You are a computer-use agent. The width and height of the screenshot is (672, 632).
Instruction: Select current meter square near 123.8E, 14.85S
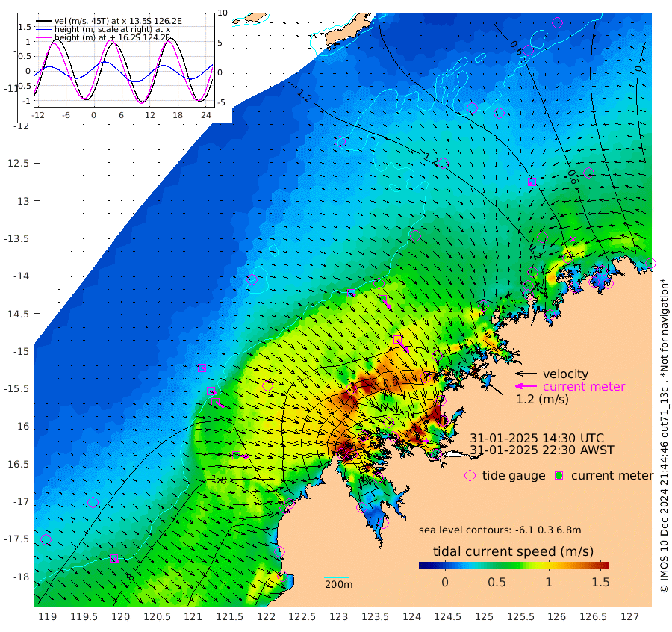click(397, 340)
